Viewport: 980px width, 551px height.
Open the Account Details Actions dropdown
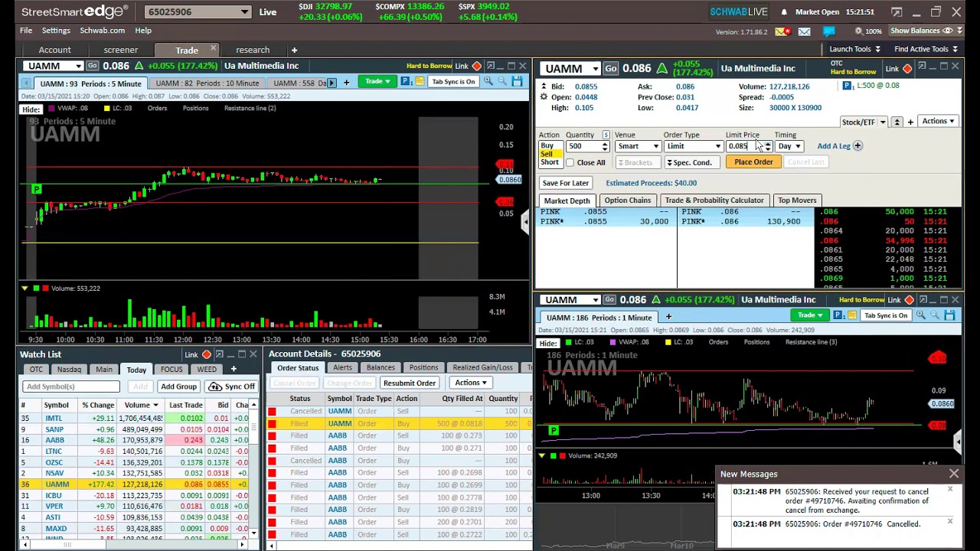click(x=470, y=383)
